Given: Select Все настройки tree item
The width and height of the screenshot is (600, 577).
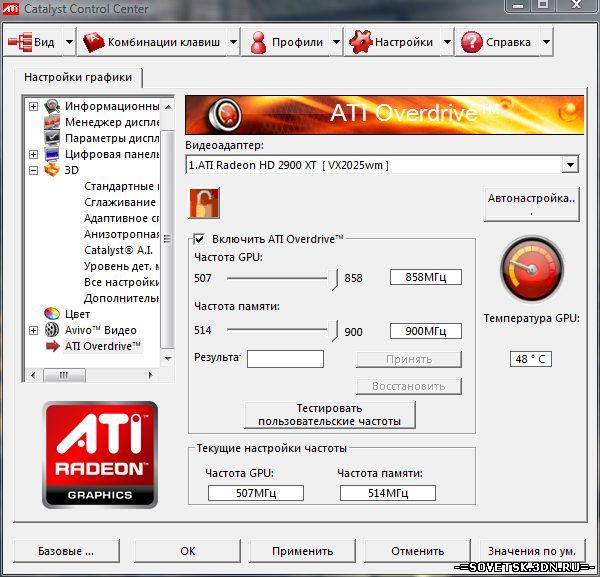Looking at the screenshot, I should pyautogui.click(x=121, y=282).
